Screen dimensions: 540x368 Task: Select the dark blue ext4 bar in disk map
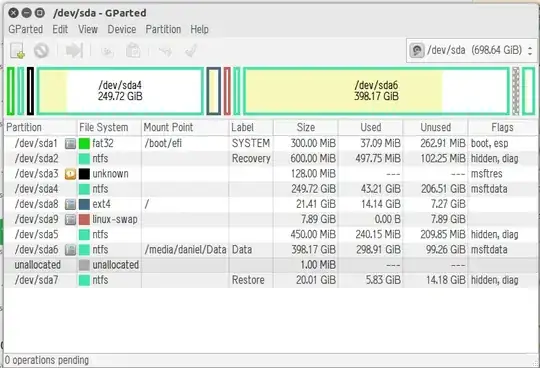click(214, 91)
